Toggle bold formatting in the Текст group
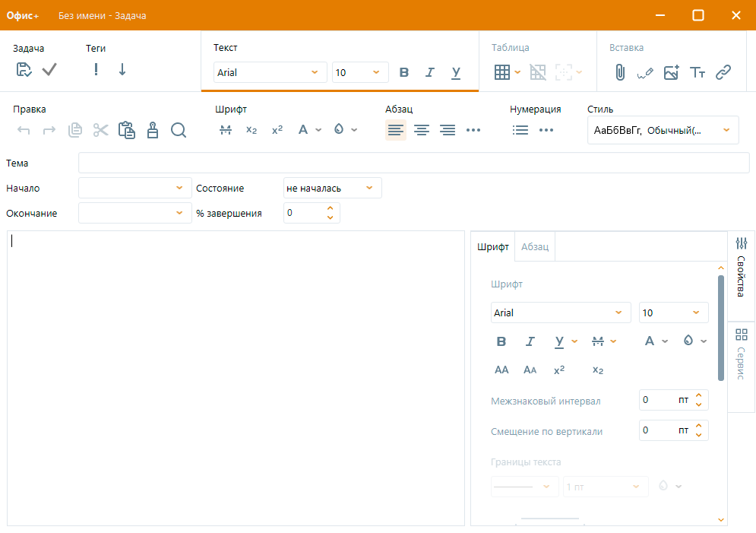This screenshot has height=533, width=756. (x=403, y=72)
